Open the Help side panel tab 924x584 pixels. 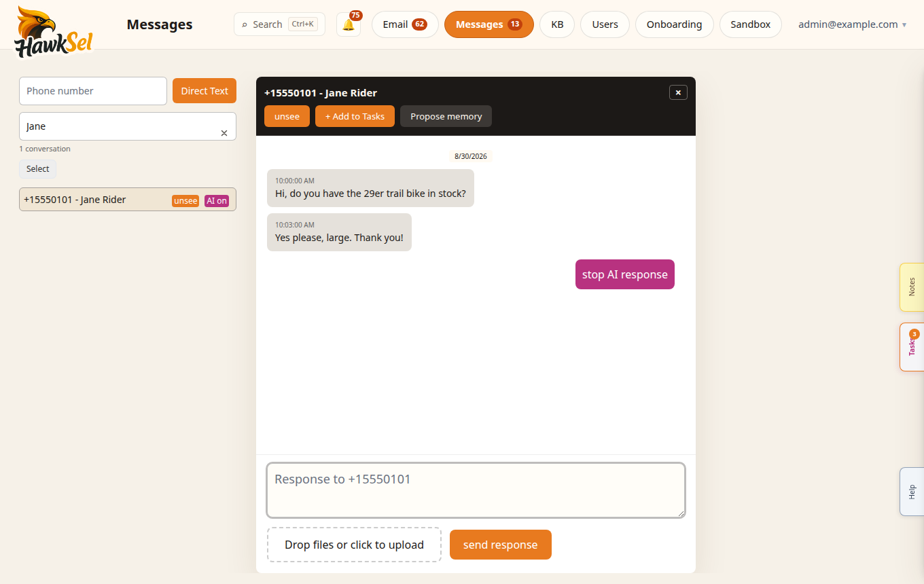[912, 492]
